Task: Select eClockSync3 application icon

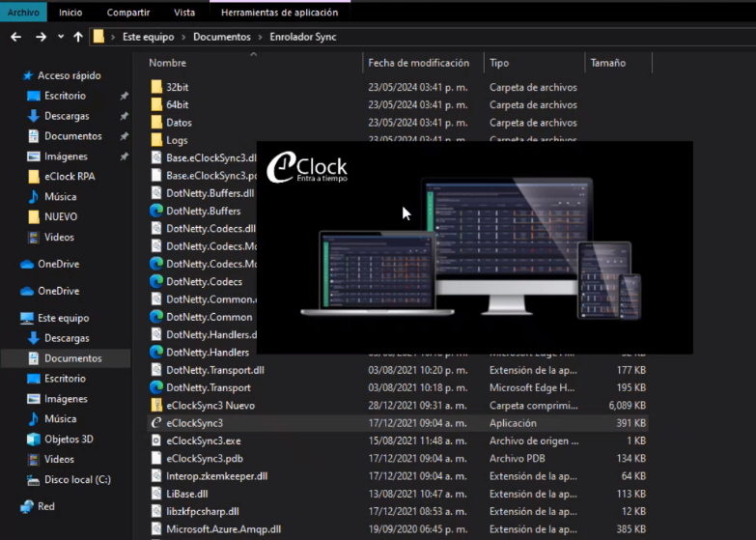Action: pos(156,423)
